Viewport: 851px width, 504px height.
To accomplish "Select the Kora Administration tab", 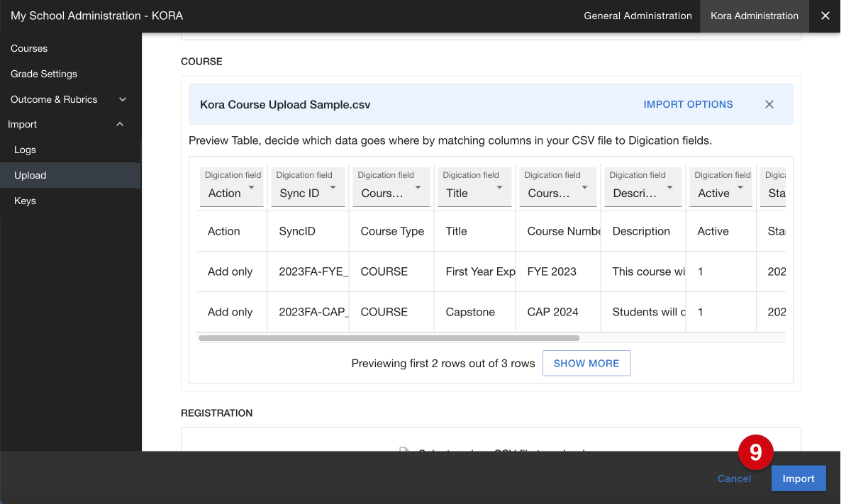I will (755, 16).
